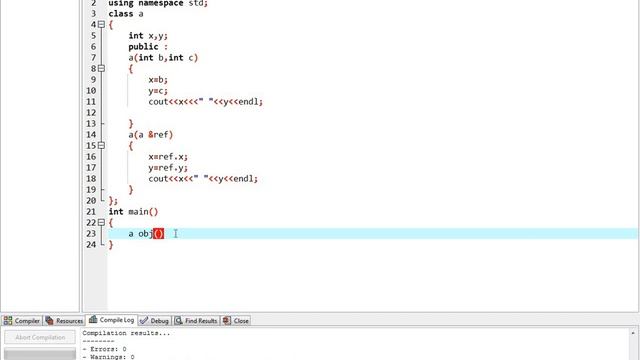Image resolution: width=640 pixels, height=360 pixels.
Task: Click on 'class a' declaration
Action: pos(126,13)
